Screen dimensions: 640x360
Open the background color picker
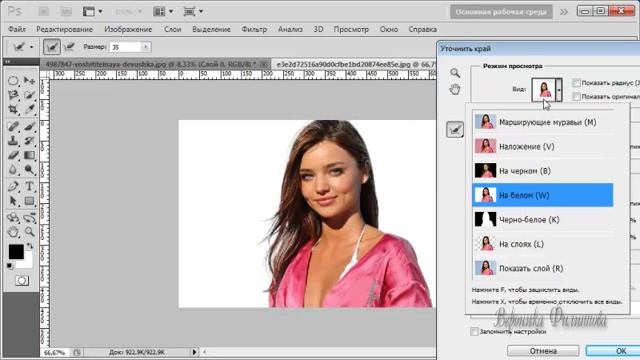(x=26, y=263)
